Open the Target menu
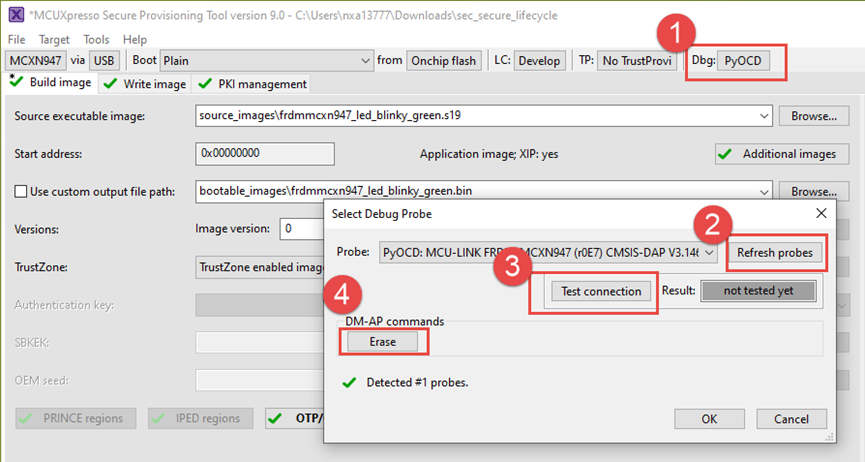Image resolution: width=865 pixels, height=462 pixels. pos(54,40)
